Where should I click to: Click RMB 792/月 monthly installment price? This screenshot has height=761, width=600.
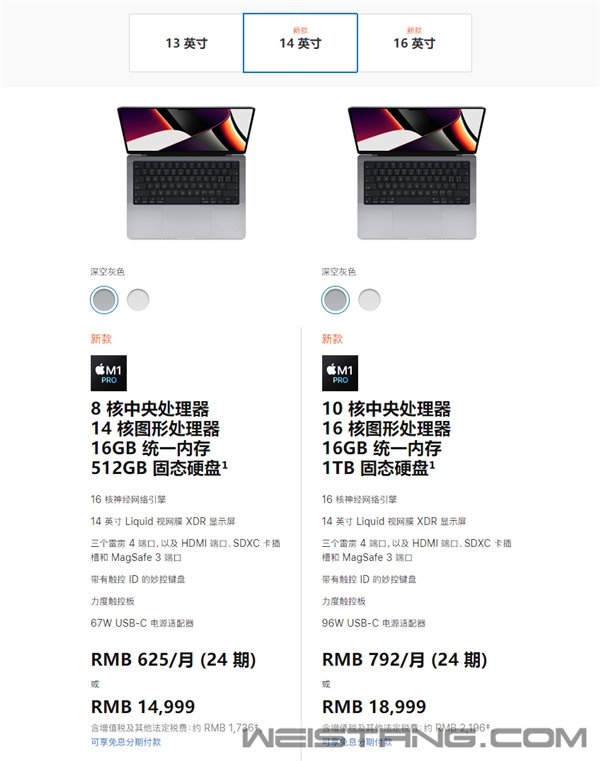(x=404, y=660)
